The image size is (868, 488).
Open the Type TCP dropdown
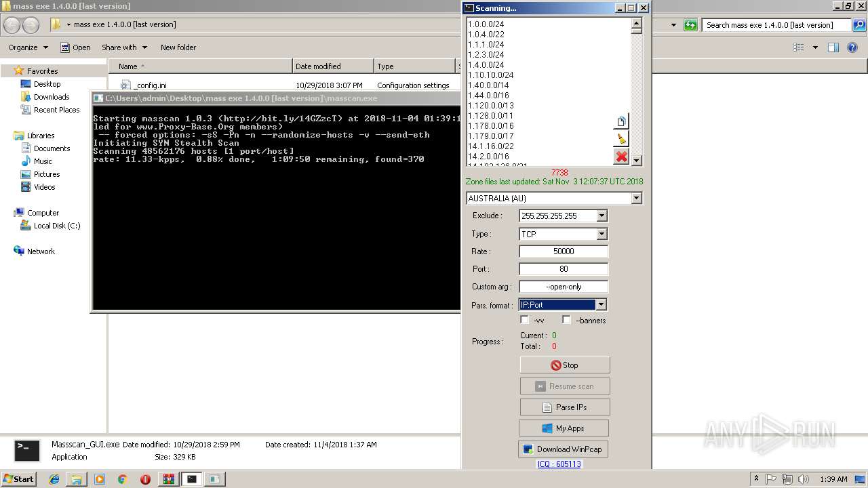pyautogui.click(x=601, y=234)
